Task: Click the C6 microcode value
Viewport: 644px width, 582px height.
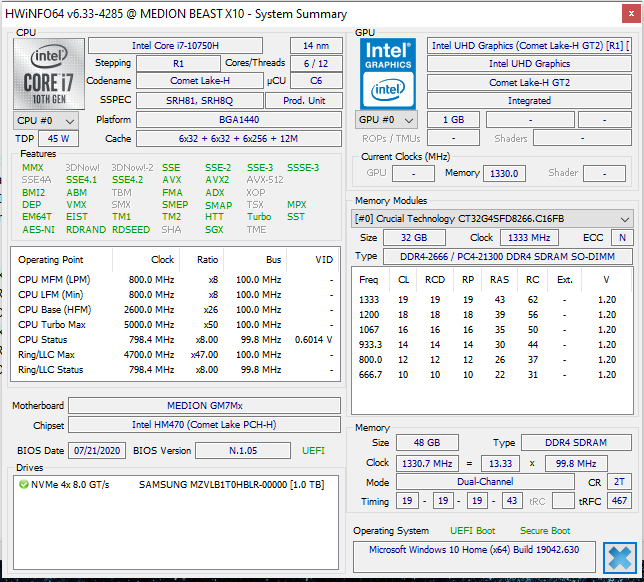Action: click(316, 81)
